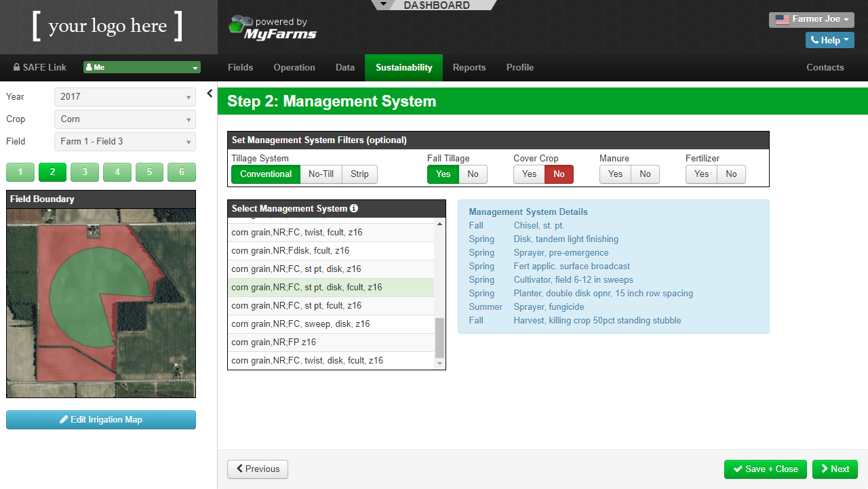Viewport: 868px width, 489px height.
Task: Click the Previous button
Action: coord(258,469)
